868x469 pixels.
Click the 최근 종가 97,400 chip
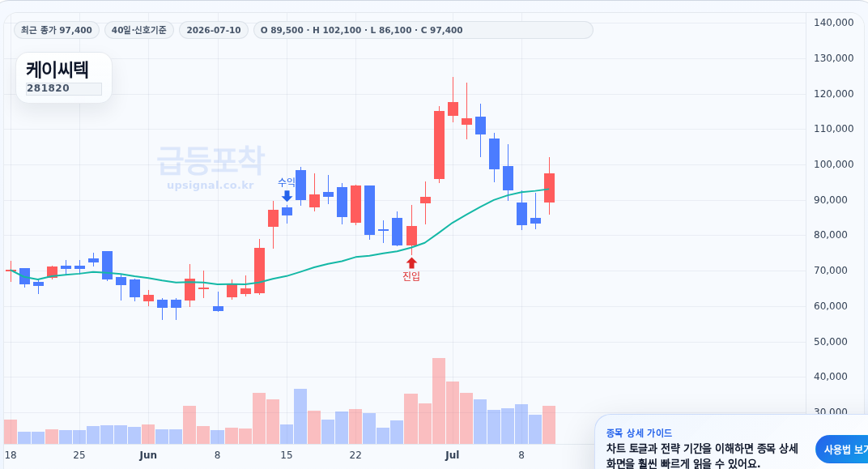tap(57, 30)
